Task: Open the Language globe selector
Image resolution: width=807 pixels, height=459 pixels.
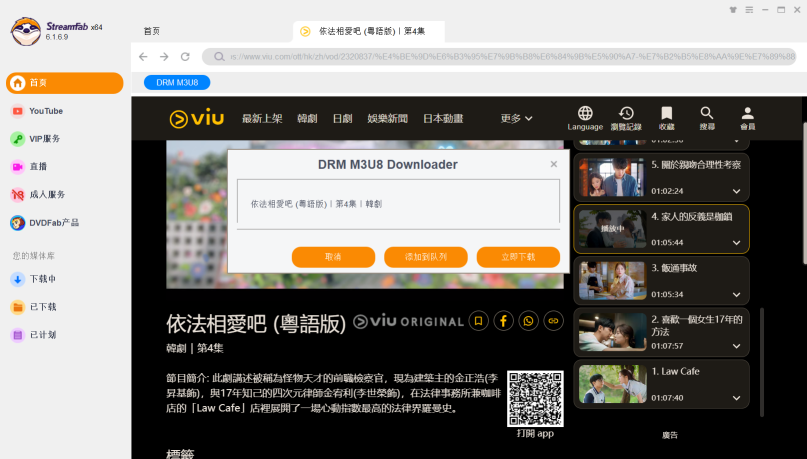Action: pyautogui.click(x=585, y=118)
